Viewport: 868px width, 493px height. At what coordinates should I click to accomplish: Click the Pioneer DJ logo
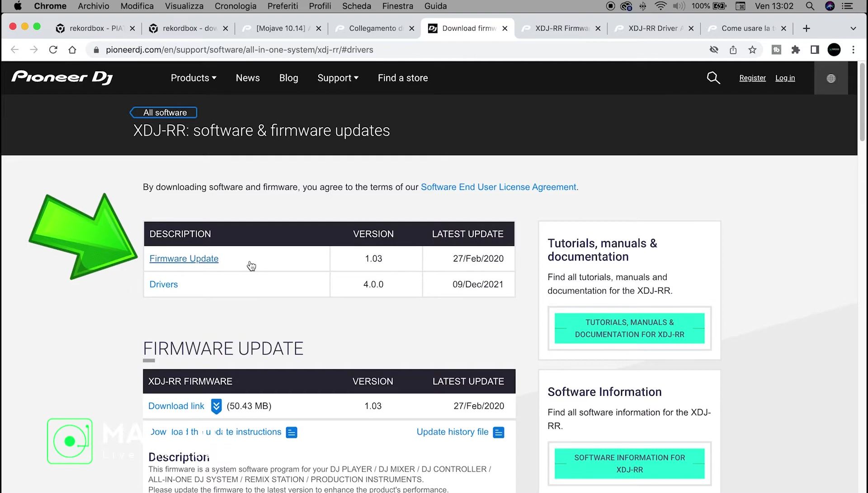62,77
